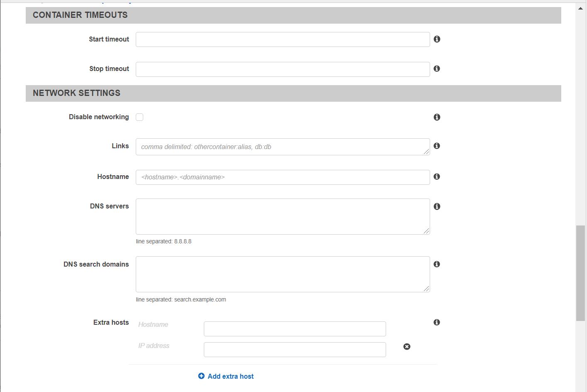Viewport: 587px width, 392px height.
Task: Click info icon beside Start timeout
Action: pos(437,39)
